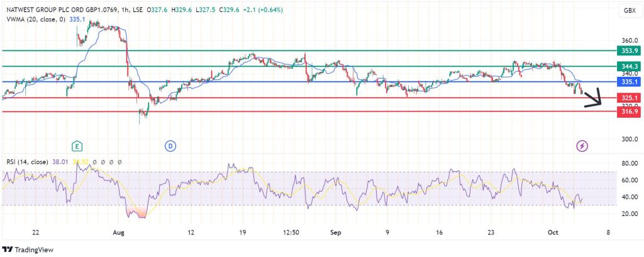
Task: Click the earnings E marker icon
Action: [77, 146]
